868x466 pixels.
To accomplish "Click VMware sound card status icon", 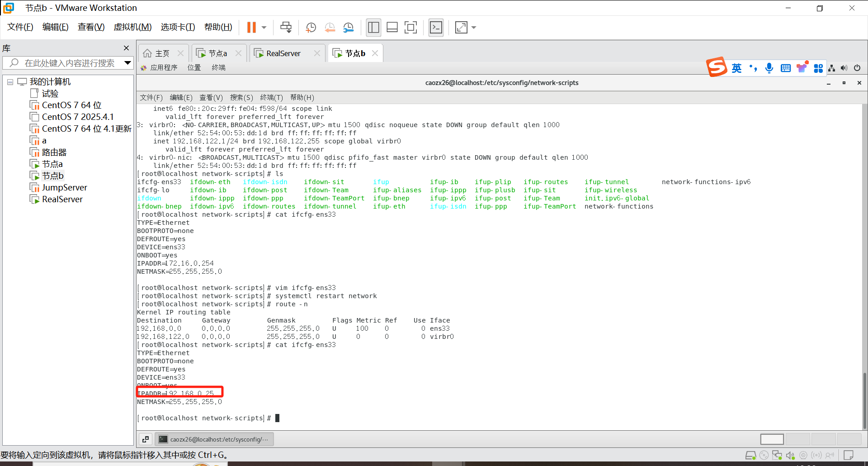I will tap(790, 455).
